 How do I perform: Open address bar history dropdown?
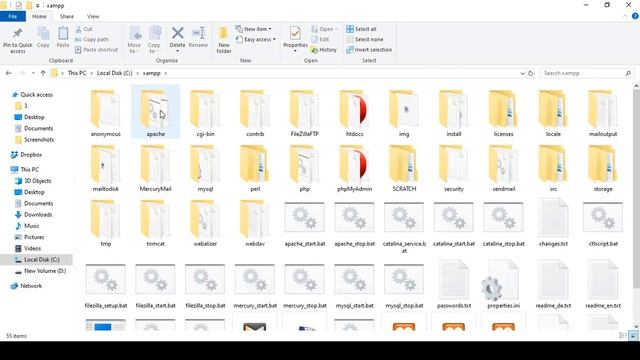pyautogui.click(x=522, y=73)
